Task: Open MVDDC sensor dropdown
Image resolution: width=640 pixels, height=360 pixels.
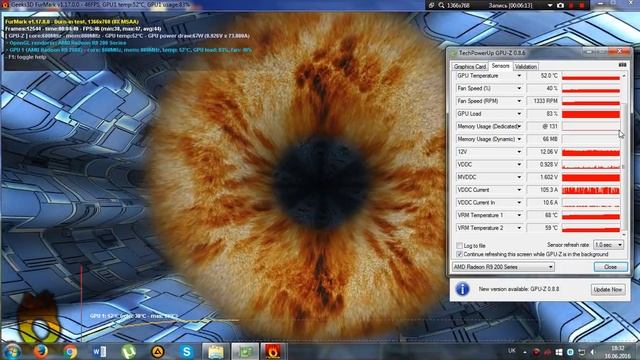Action: click(519, 177)
